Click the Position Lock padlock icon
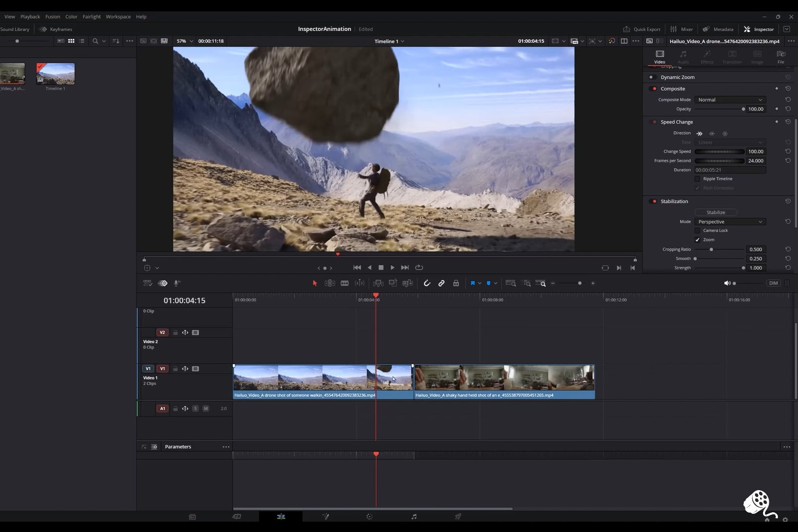The width and height of the screenshot is (798, 532). 456,283
